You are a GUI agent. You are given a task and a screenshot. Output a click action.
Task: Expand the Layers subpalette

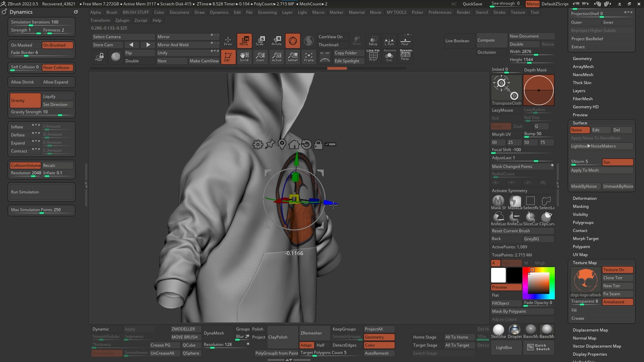pyautogui.click(x=579, y=90)
